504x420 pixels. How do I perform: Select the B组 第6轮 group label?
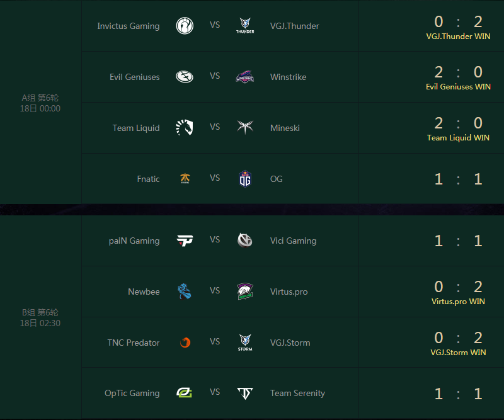(x=40, y=312)
